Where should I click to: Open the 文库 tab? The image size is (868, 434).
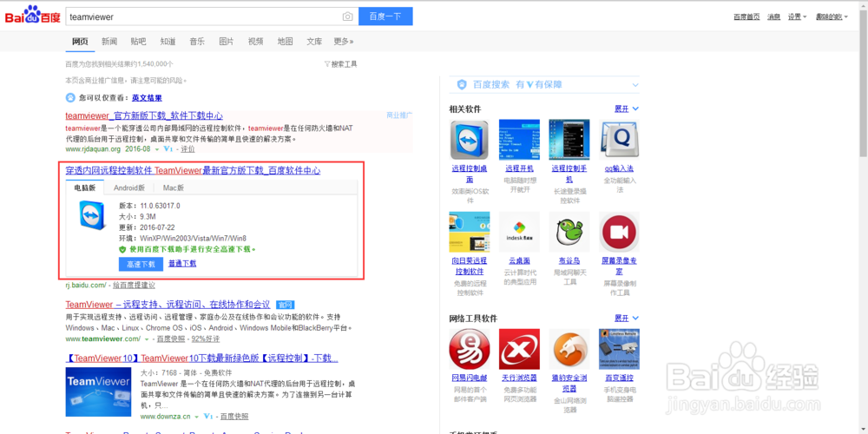pos(314,42)
